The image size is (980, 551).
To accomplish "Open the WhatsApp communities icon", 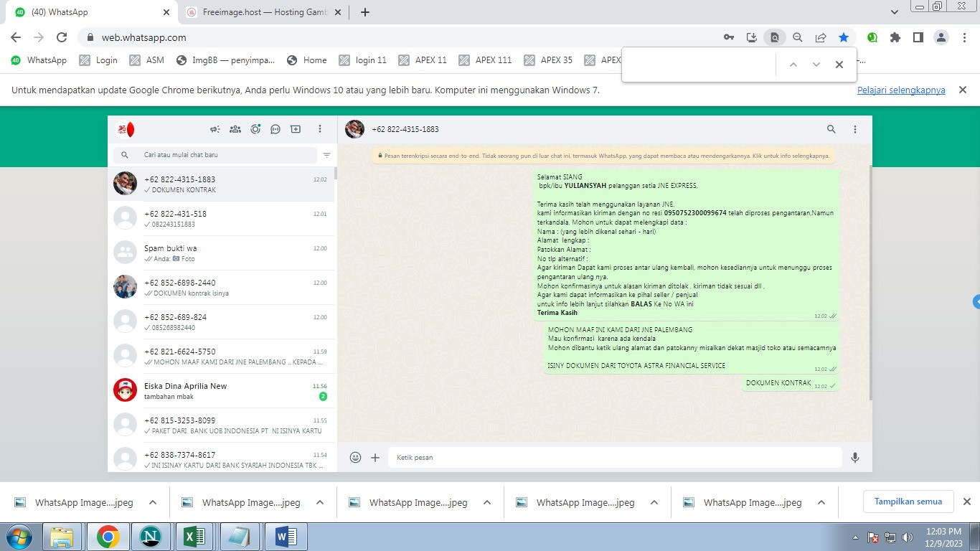I will [235, 129].
